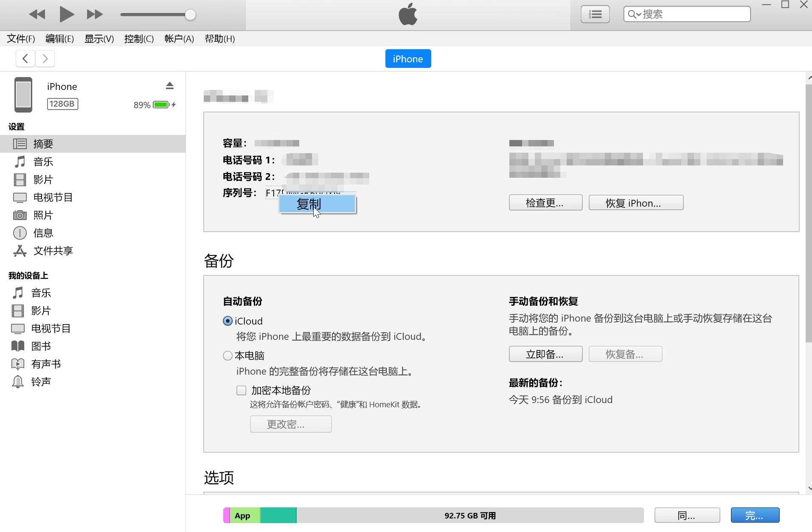This screenshot has width=812, height=532.
Task: Click the teal segment of storage bar
Action: pos(278,515)
